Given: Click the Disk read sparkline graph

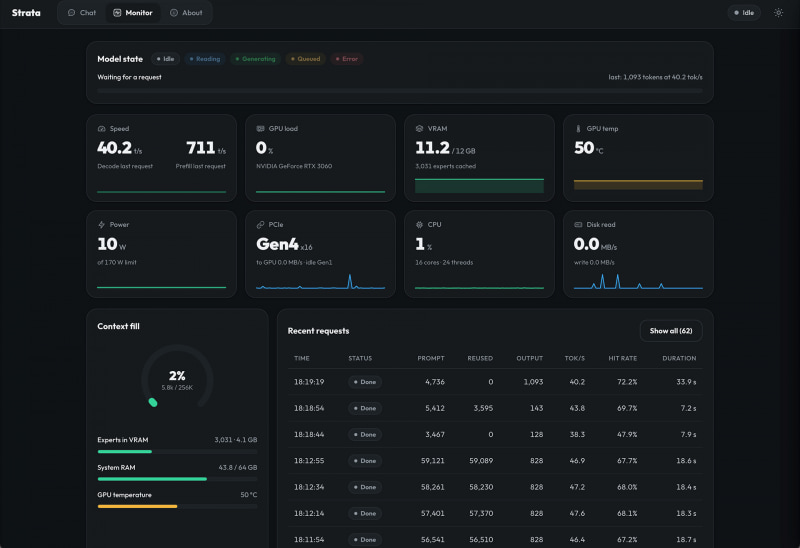Looking at the screenshot, I should 638,282.
